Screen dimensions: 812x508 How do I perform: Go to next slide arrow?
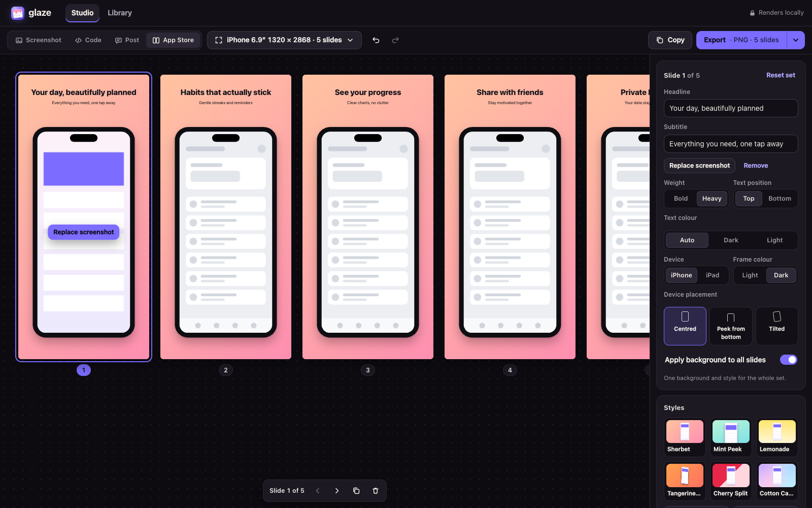point(337,491)
